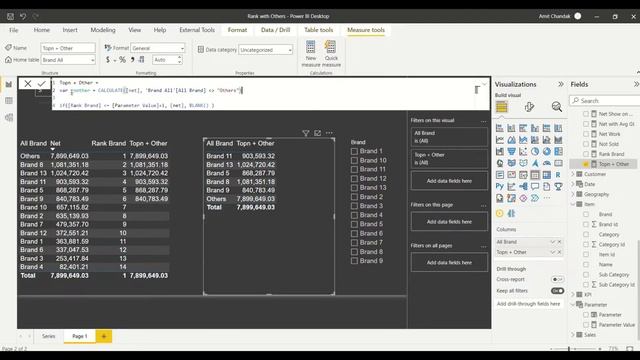Expand the Geography table
The image size is (640, 360).
[x=573, y=194]
